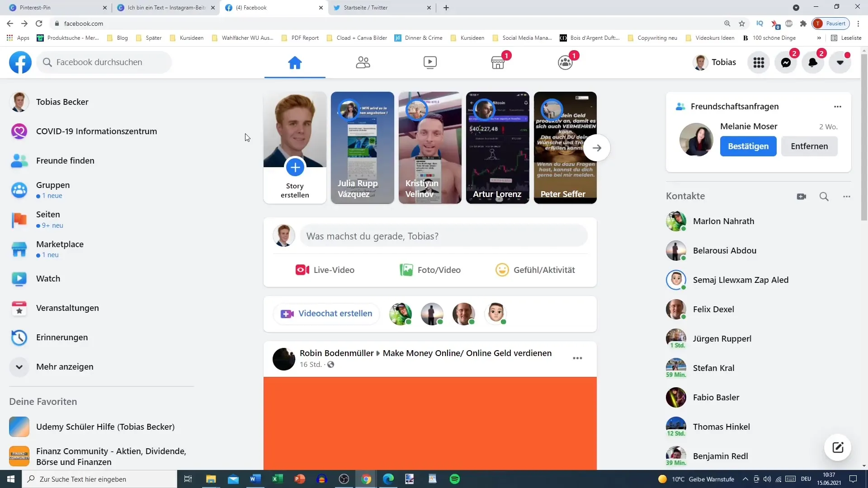The height and width of the screenshot is (488, 868).
Task: Open chat with Stefan Kral
Action: coord(759,368)
